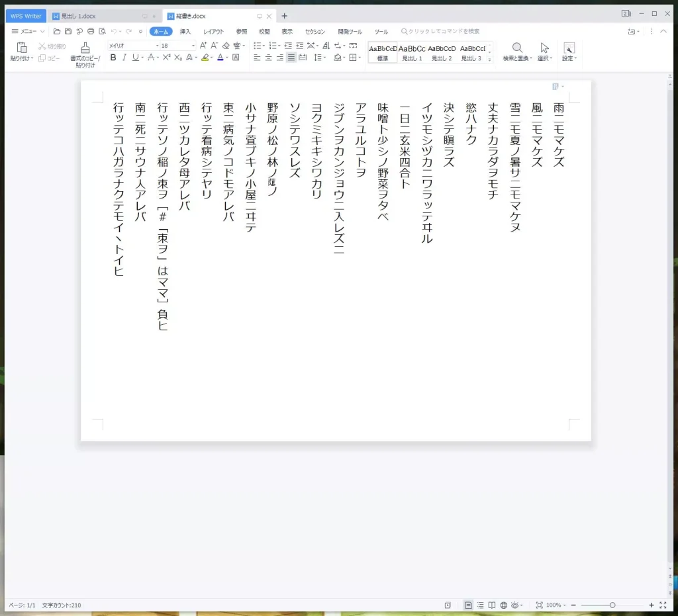Apply the 見出し 2 style
Viewport: 678px width, 616px height.
click(x=442, y=52)
